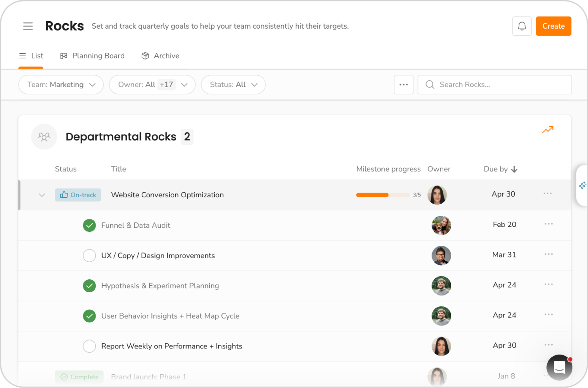This screenshot has width=588, height=388.
Task: Click the Create button
Action: [554, 26]
